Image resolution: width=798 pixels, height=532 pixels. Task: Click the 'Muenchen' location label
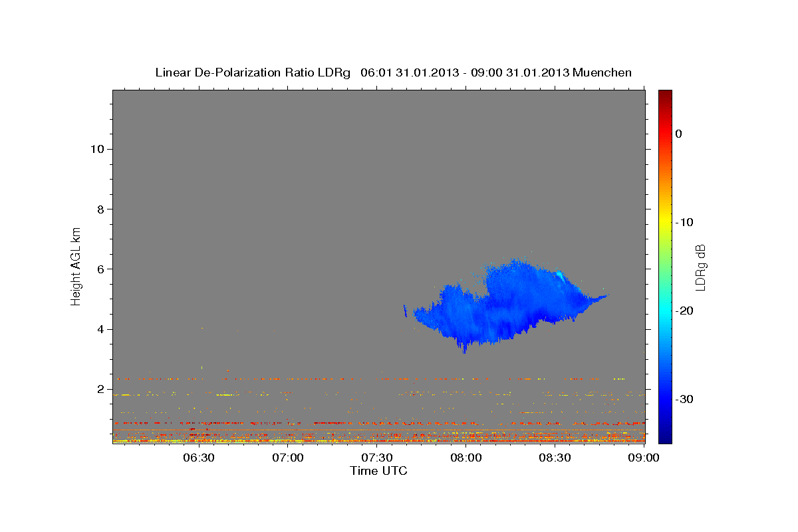[602, 72]
